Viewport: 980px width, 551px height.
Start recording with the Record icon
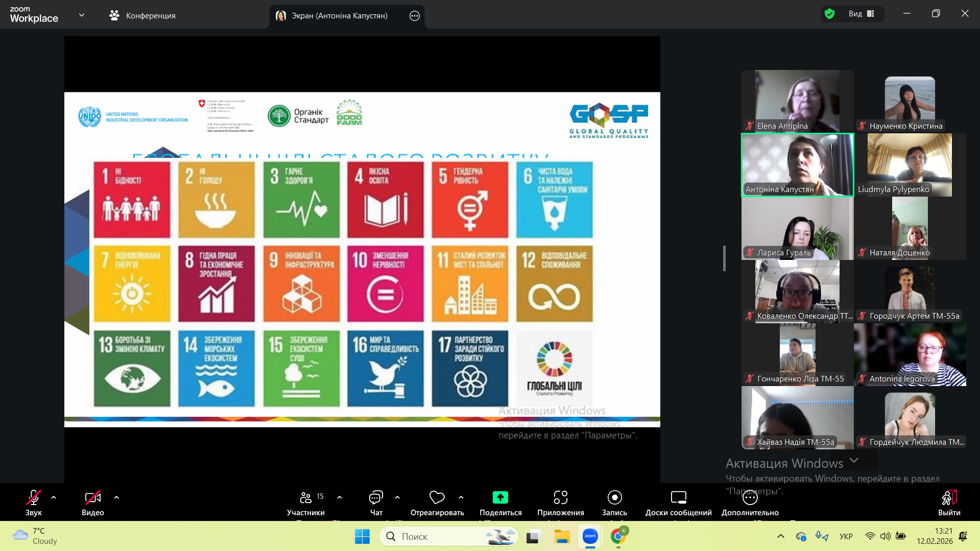click(614, 498)
